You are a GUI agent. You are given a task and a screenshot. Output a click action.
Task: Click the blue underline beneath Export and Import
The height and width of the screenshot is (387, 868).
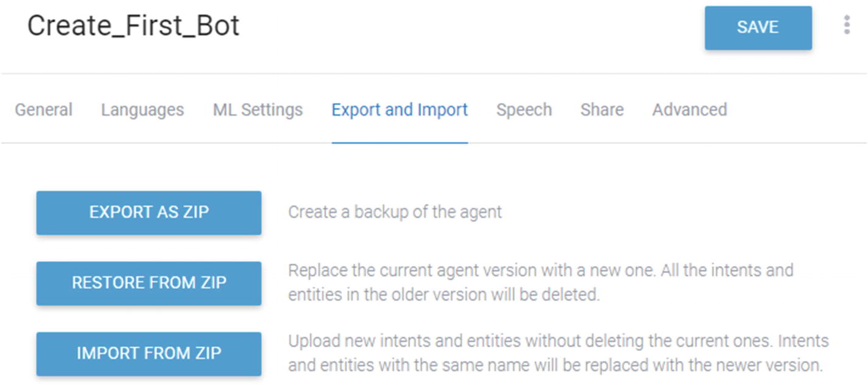400,143
